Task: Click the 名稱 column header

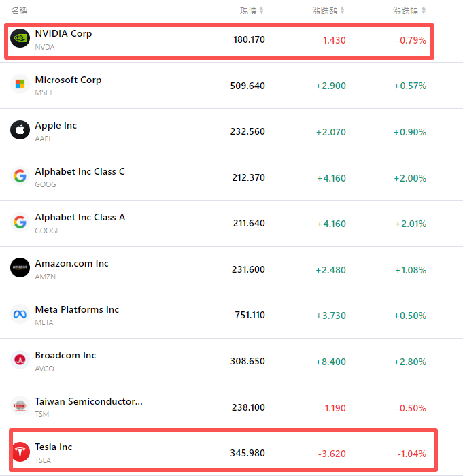Action: click(x=19, y=10)
